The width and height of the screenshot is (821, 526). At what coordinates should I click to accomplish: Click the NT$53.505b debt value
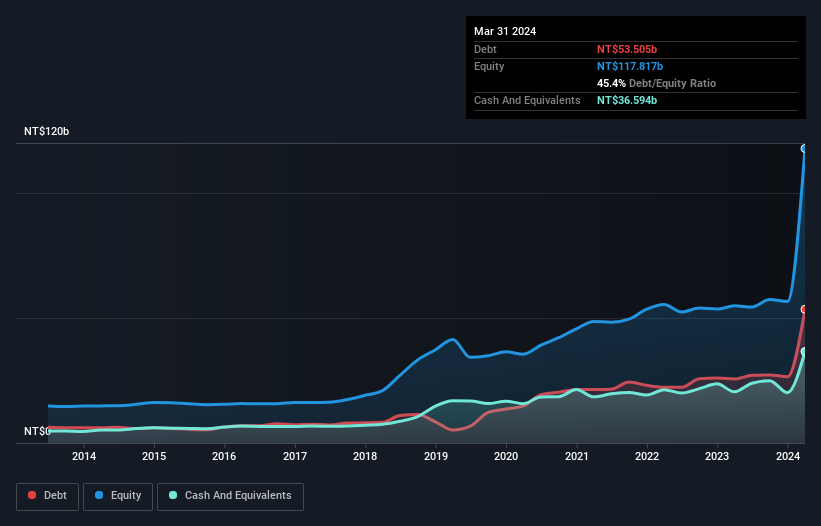(627, 49)
